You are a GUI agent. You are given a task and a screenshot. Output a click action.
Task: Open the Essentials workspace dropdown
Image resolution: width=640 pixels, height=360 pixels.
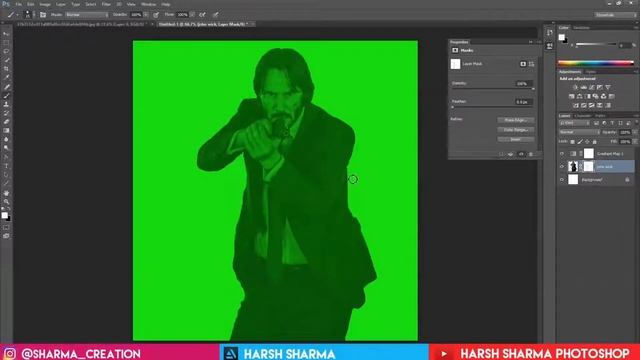coord(616,15)
